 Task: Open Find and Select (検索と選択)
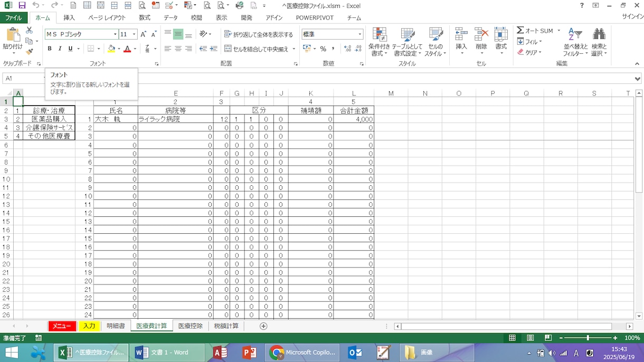point(599,42)
